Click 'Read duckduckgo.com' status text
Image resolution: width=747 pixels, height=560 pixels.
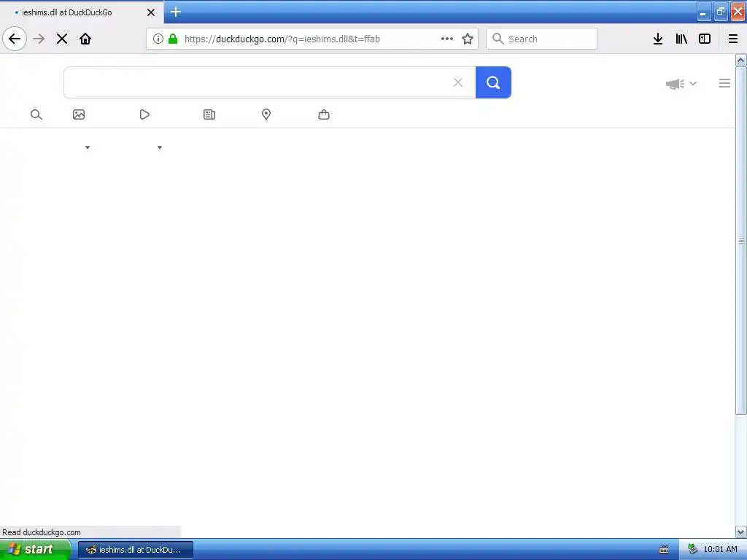(x=42, y=532)
